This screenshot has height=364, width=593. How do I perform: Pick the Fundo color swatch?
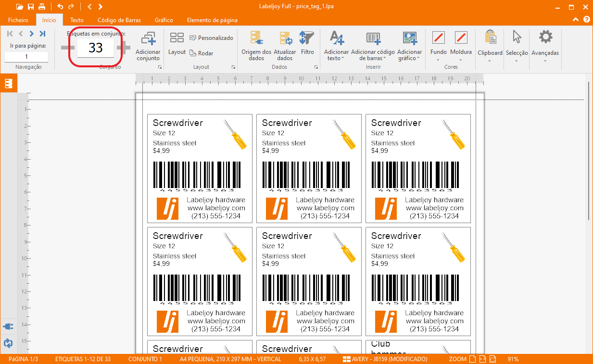click(439, 38)
